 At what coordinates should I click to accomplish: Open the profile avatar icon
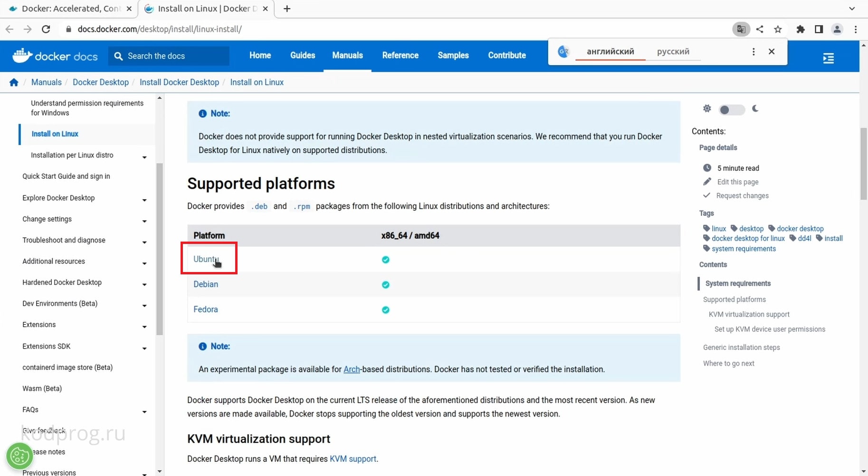pyautogui.click(x=837, y=29)
